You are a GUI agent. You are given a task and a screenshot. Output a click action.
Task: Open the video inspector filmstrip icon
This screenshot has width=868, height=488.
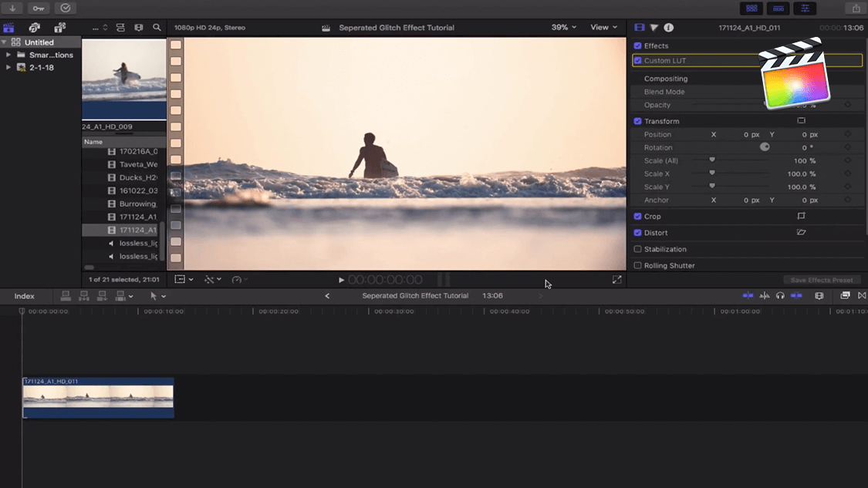[x=639, y=28]
